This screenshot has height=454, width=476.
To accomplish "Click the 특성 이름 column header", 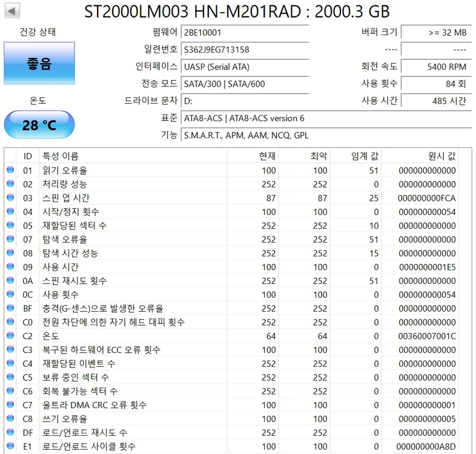I will [x=133, y=156].
